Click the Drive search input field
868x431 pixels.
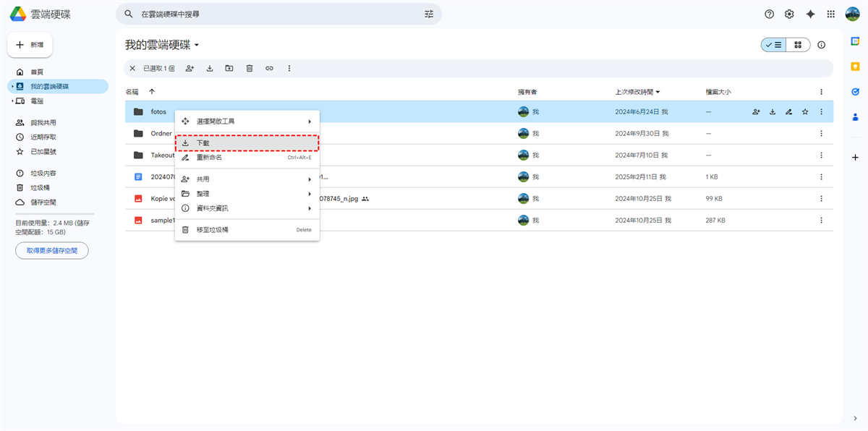tap(275, 14)
